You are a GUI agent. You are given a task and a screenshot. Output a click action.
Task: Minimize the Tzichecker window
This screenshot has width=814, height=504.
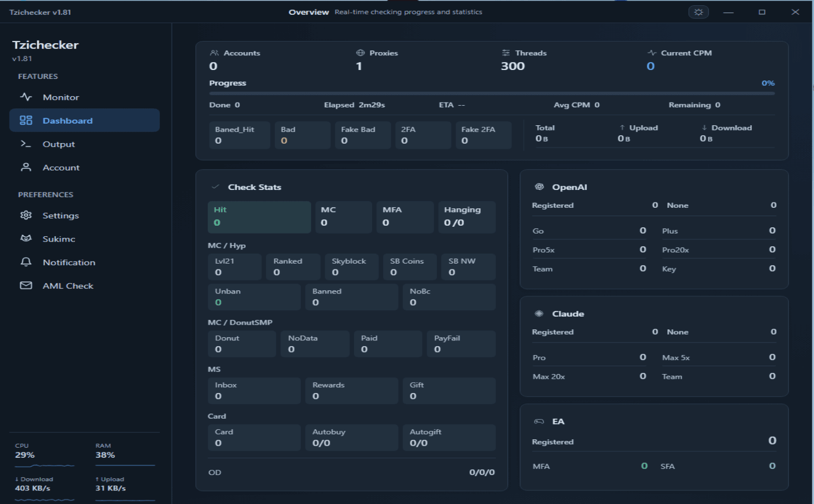click(x=728, y=12)
